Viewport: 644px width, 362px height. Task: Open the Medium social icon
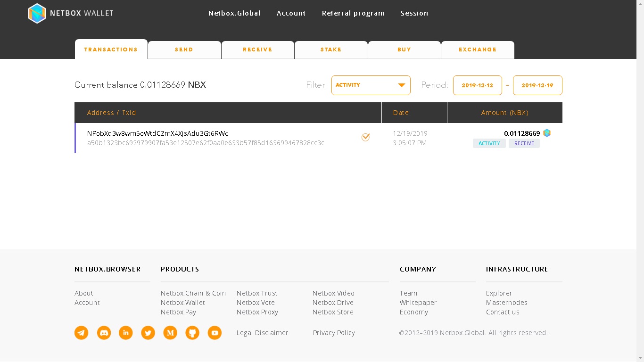pyautogui.click(x=170, y=333)
